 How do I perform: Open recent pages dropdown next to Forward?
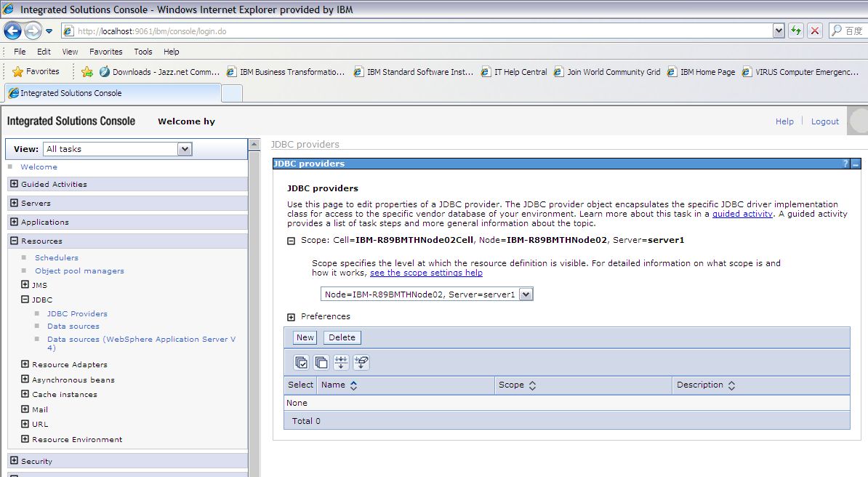(x=49, y=31)
